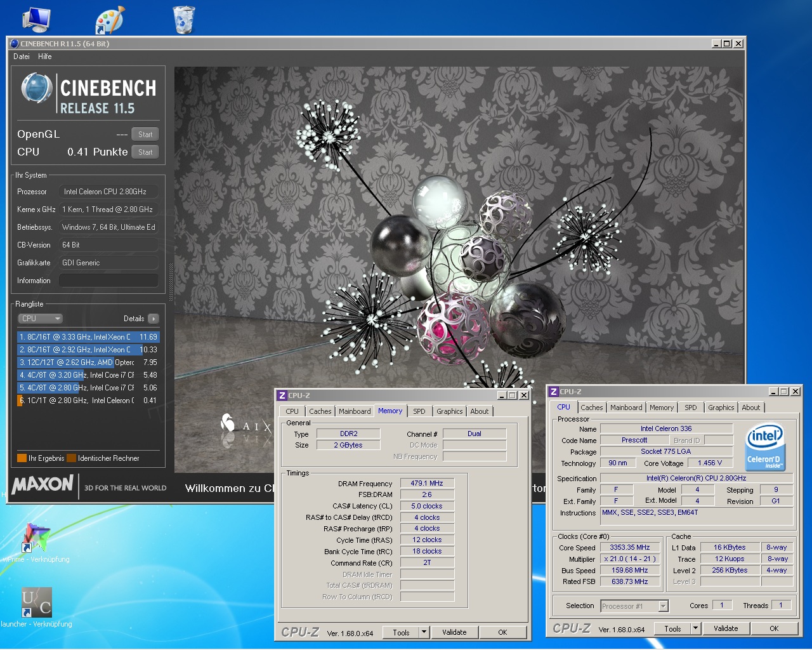Screen dimensions: 812x650
Task: Select ranking row 4C/8T @ 3.20 GHz
Action: 88,375
